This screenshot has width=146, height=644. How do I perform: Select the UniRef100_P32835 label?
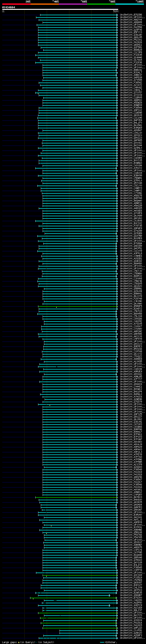[x=131, y=55]
